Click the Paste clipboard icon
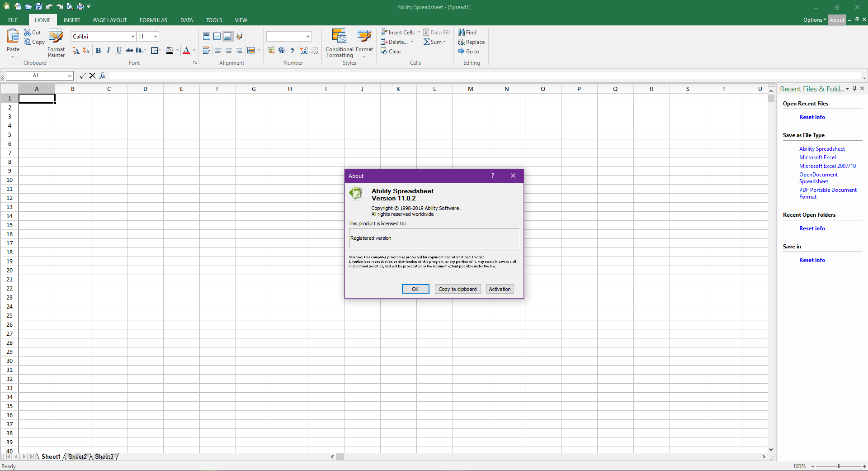868x471 pixels. (x=13, y=36)
